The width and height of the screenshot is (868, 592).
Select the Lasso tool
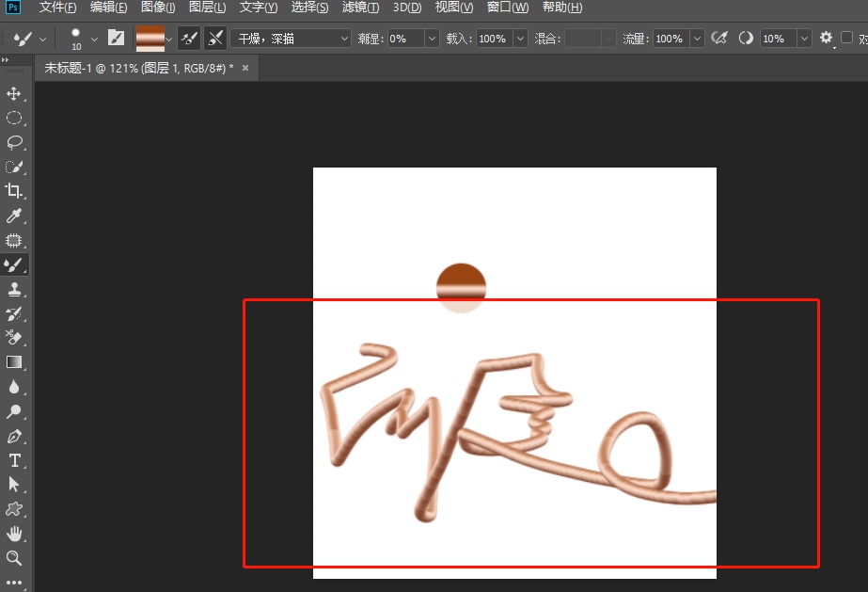[14, 142]
